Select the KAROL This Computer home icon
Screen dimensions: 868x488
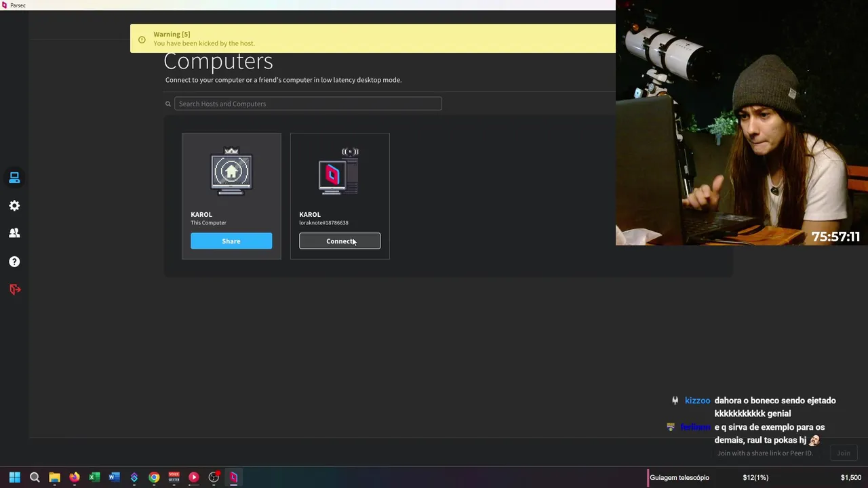(x=231, y=171)
